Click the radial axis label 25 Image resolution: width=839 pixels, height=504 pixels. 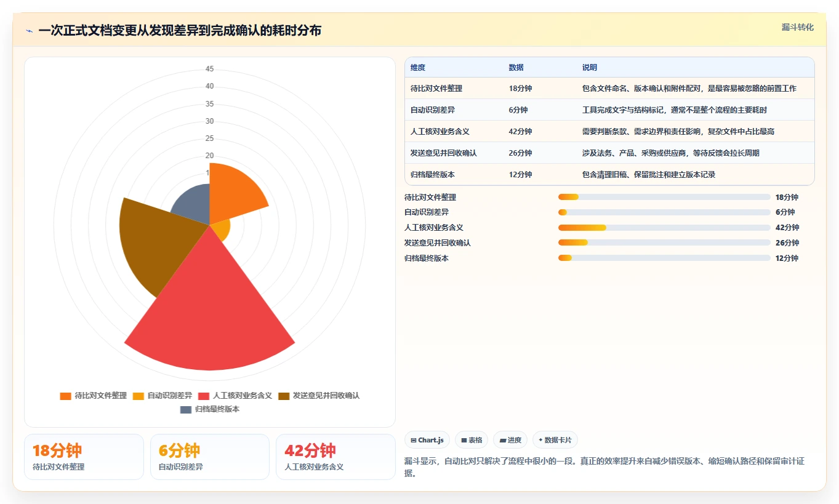pos(210,138)
